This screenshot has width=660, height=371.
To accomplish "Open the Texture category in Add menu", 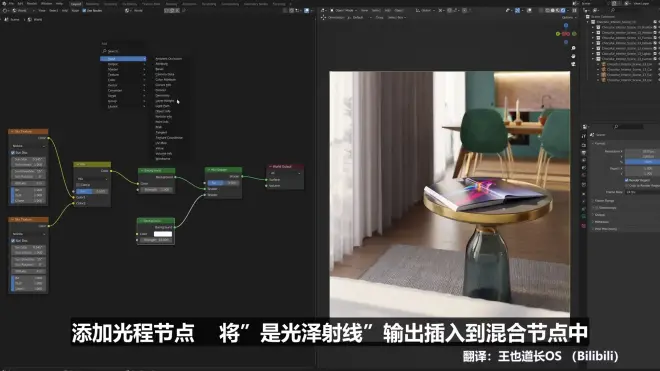I will click(123, 75).
